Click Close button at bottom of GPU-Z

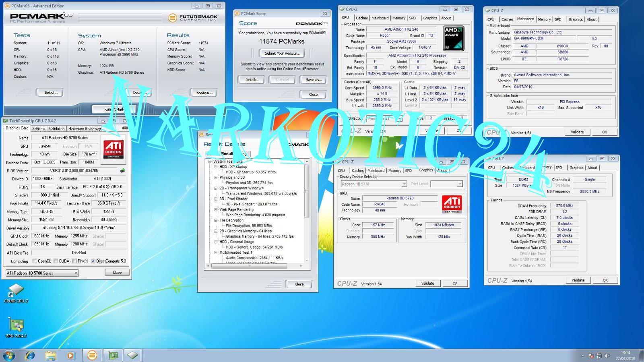(x=117, y=273)
